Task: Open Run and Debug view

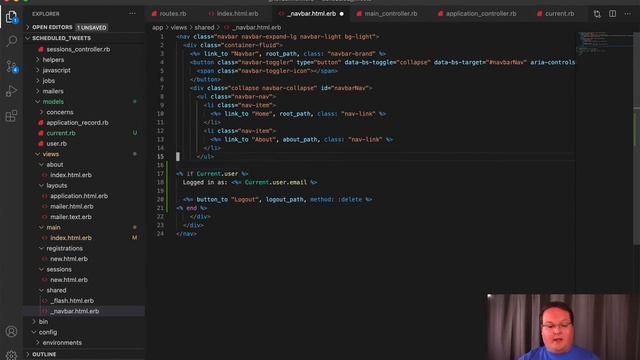Action: (x=11, y=91)
